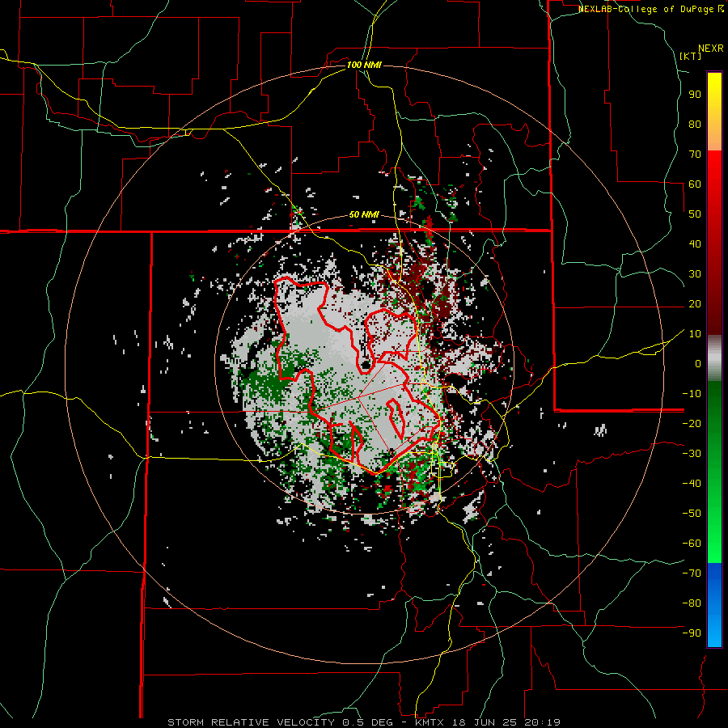
Task: Click the -10 value on the velocity scale
Action: [692, 394]
